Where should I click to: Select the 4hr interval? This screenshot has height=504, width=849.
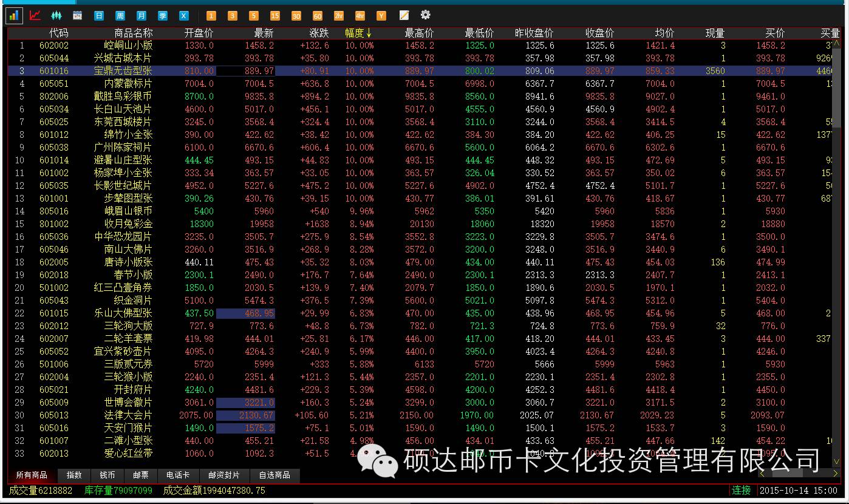point(360,16)
